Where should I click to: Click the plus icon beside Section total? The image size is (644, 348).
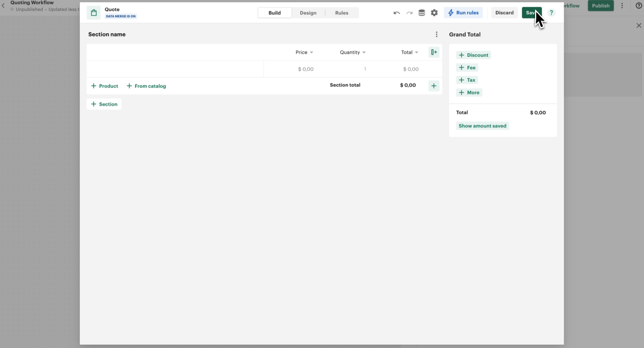pos(434,86)
